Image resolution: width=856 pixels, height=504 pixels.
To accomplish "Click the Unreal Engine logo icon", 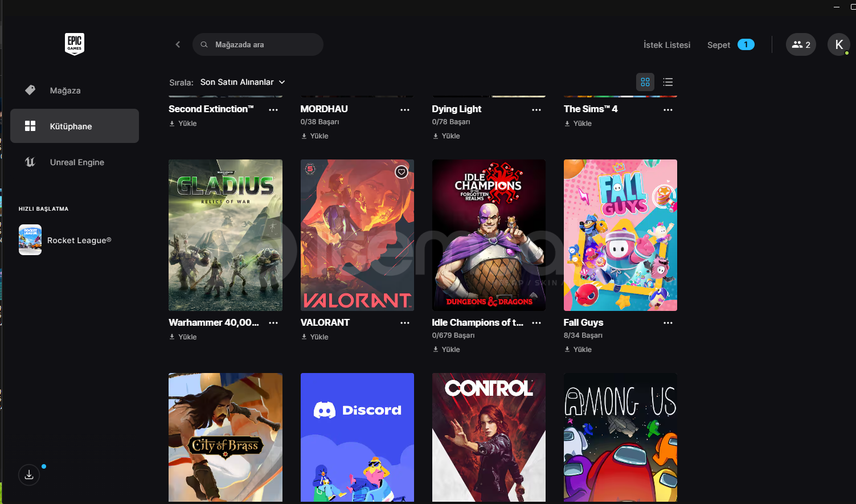I will click(x=30, y=162).
